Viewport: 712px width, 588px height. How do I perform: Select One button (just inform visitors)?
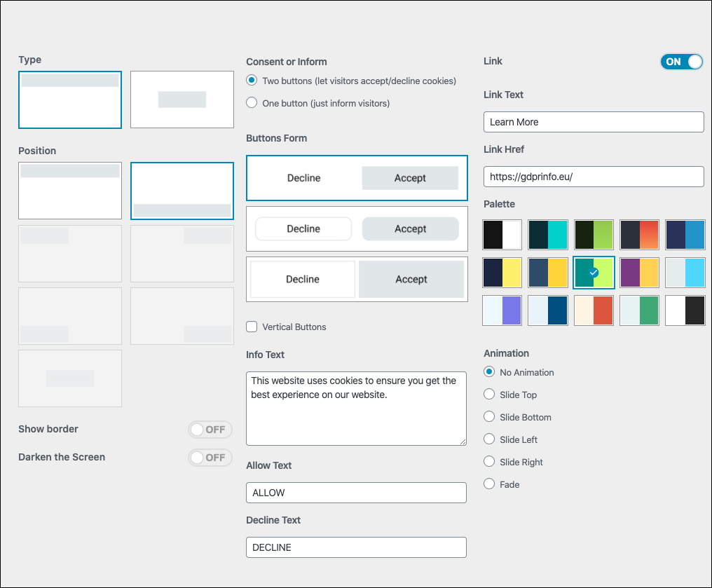pyautogui.click(x=252, y=103)
